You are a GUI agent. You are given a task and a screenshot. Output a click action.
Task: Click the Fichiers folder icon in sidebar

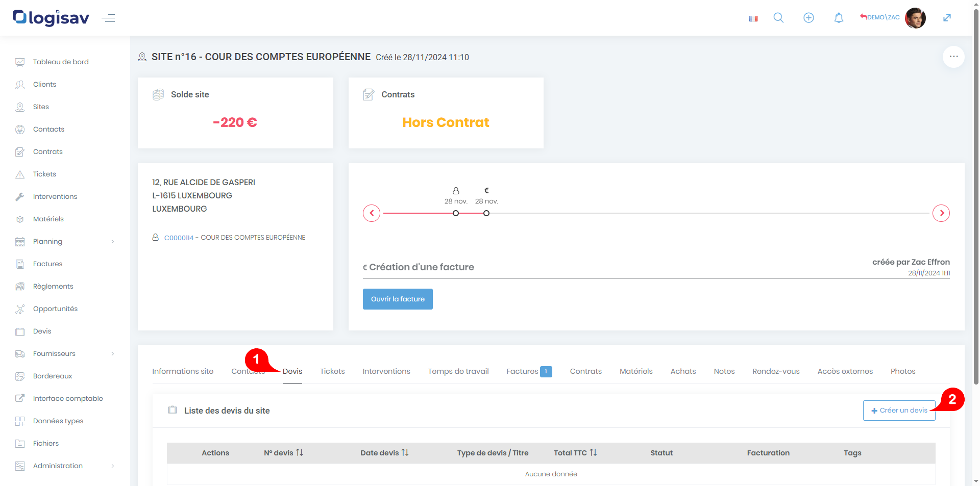[20, 443]
